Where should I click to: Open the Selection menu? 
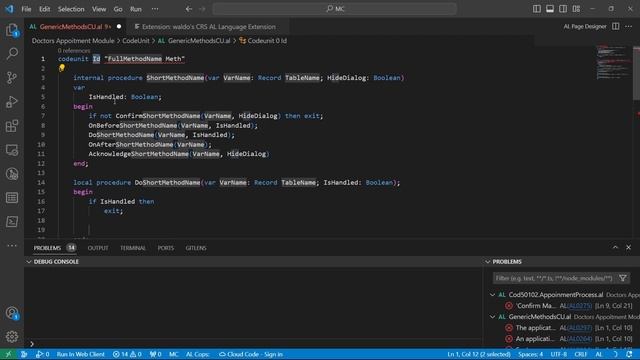pyautogui.click(x=71, y=9)
